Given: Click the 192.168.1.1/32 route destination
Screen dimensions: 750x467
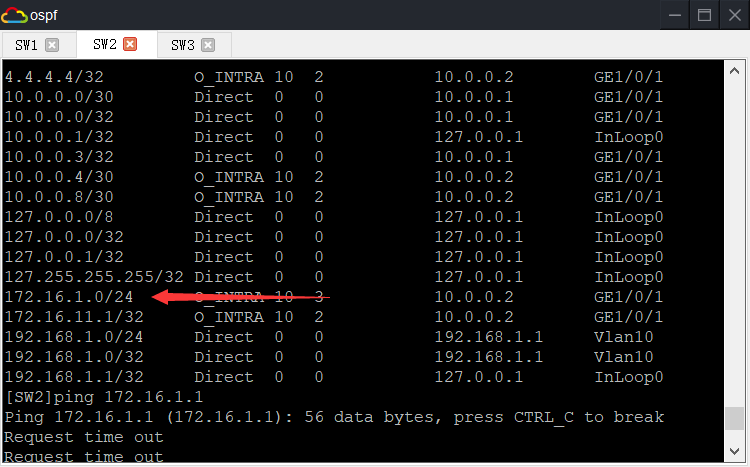Looking at the screenshot, I should click(74, 377).
